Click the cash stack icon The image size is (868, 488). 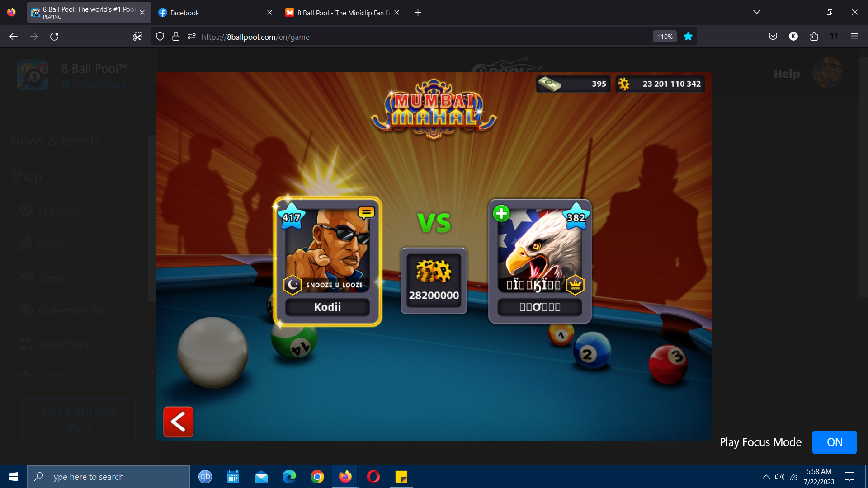[x=549, y=84]
